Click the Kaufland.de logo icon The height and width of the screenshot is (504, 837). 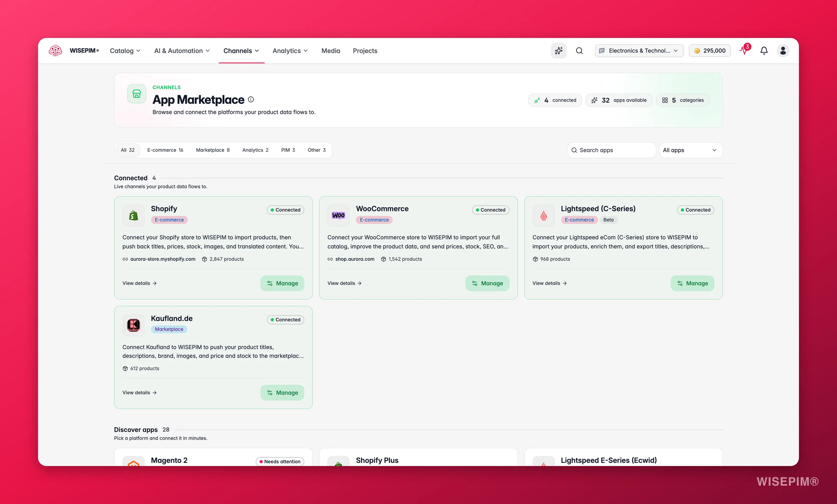pos(134,325)
